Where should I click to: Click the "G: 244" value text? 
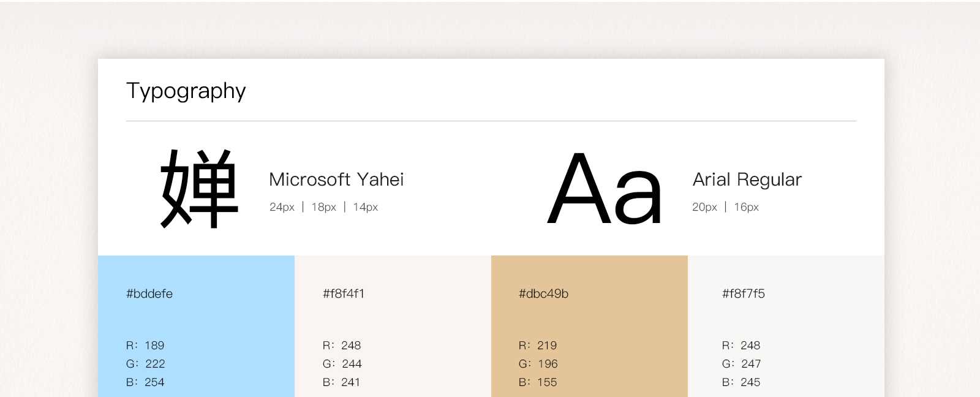(342, 364)
